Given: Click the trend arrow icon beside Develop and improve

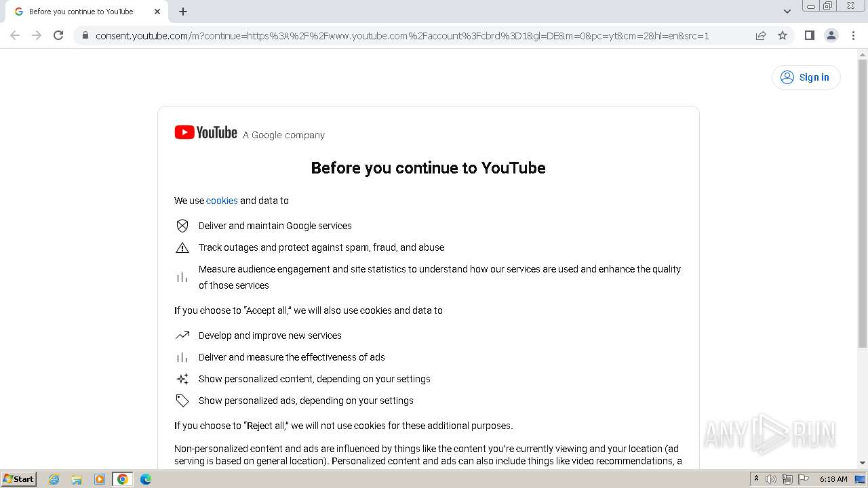Looking at the screenshot, I should (x=182, y=335).
